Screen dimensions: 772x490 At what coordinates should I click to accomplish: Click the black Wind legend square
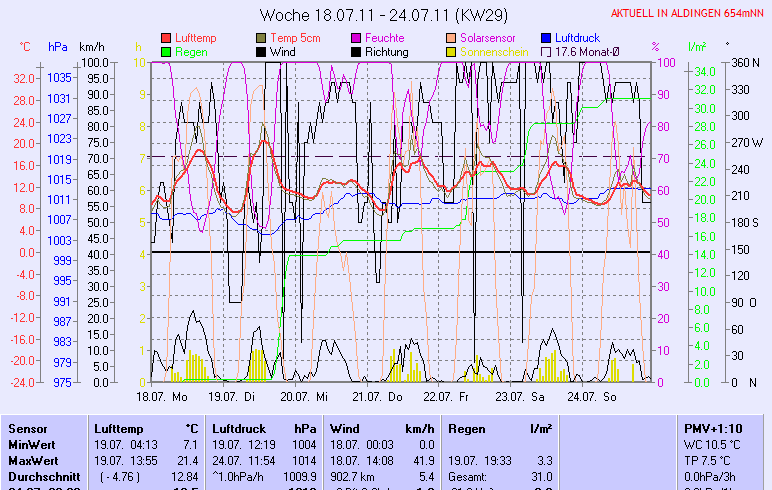[263, 51]
